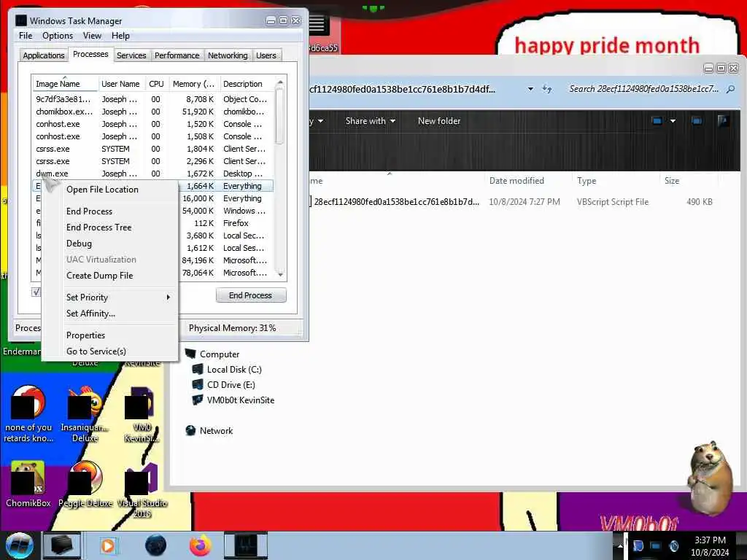The height and width of the screenshot is (560, 747).
Task: Show hidden tray icons arrow
Action: (620, 545)
